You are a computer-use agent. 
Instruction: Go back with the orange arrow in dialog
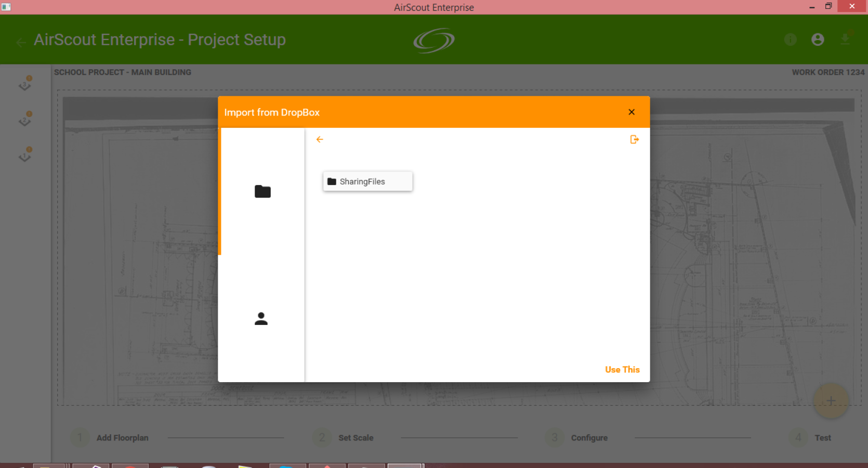click(320, 139)
